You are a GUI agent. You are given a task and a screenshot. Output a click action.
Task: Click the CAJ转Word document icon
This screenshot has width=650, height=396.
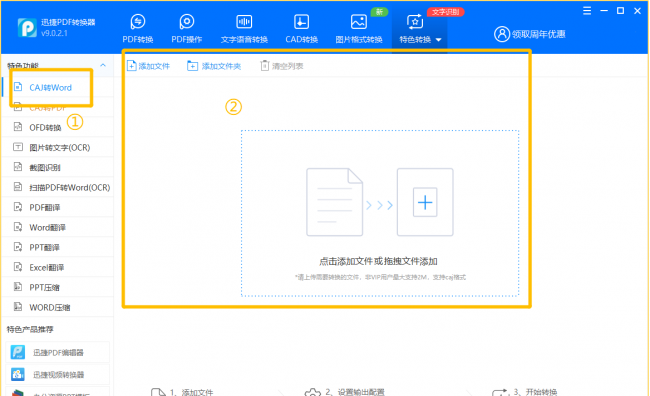(x=18, y=87)
